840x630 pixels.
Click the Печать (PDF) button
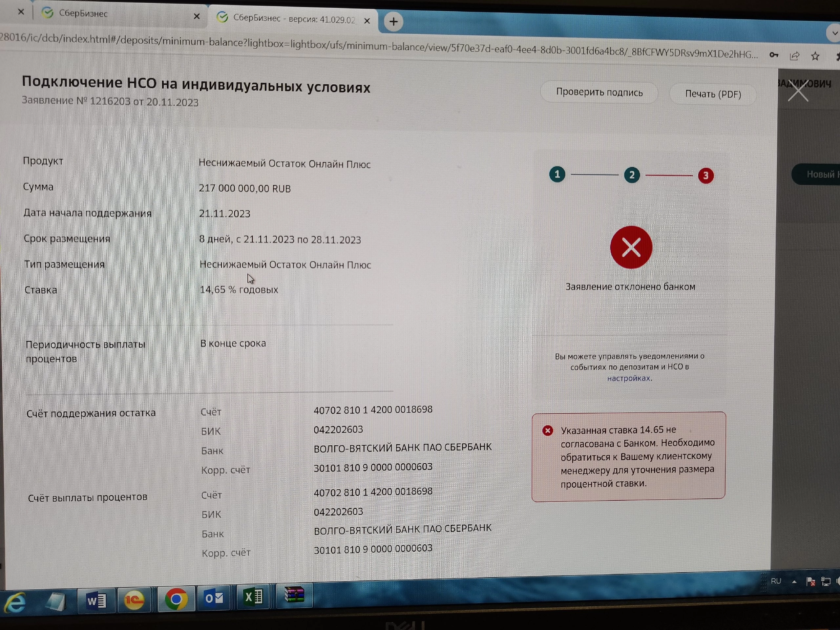(x=713, y=94)
